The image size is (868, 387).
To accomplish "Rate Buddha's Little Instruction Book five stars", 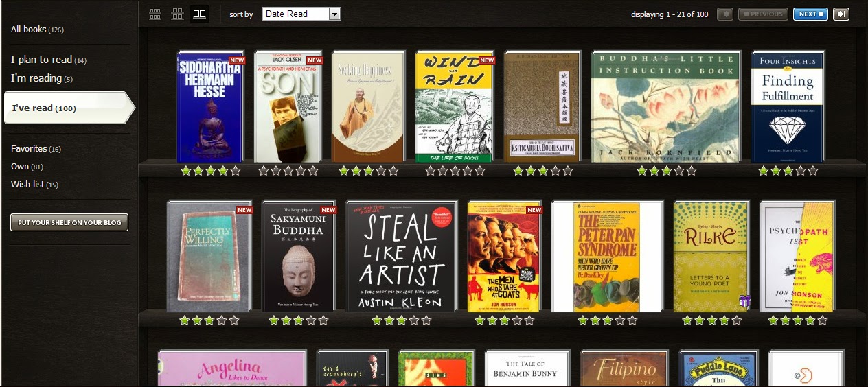I will [691, 171].
